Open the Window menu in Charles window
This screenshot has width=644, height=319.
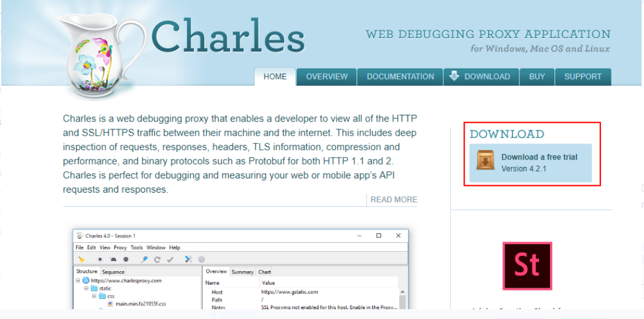coord(156,248)
